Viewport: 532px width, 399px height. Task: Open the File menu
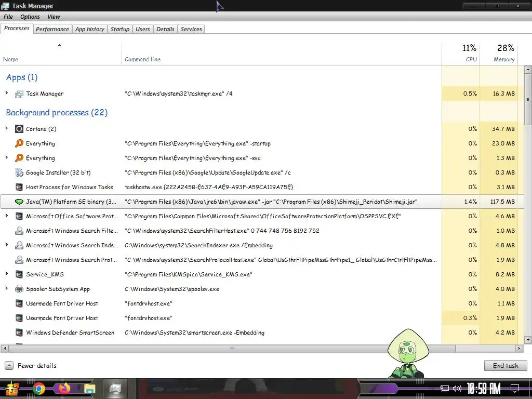click(8, 17)
